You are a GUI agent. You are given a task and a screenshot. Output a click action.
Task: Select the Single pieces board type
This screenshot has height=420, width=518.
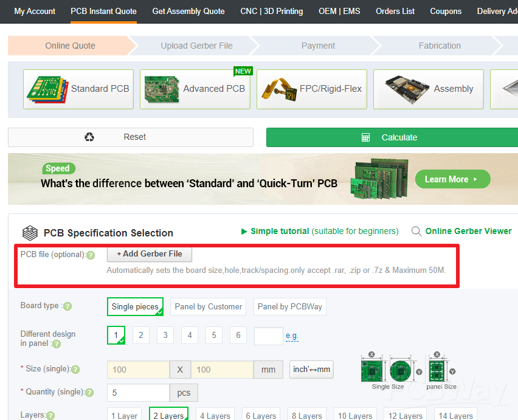point(135,307)
